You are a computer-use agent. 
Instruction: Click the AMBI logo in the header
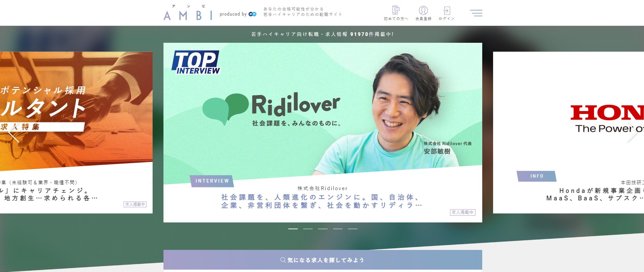[188, 13]
